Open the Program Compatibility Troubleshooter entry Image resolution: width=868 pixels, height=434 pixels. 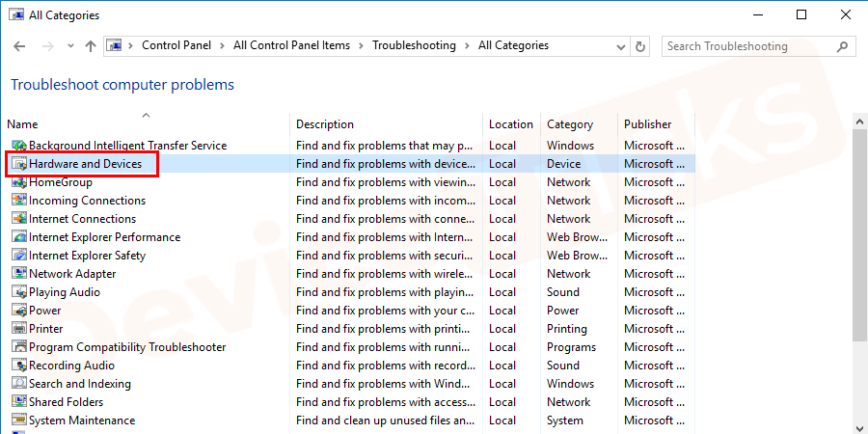[127, 347]
